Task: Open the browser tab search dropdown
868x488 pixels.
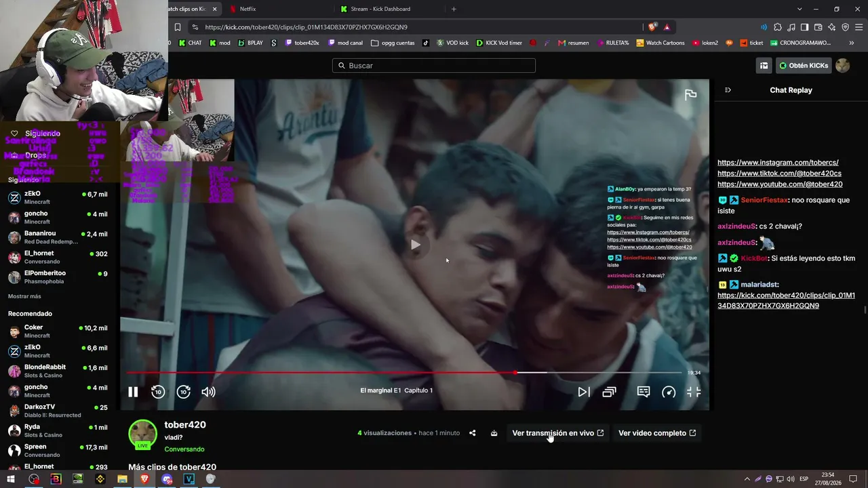Action: click(800, 9)
